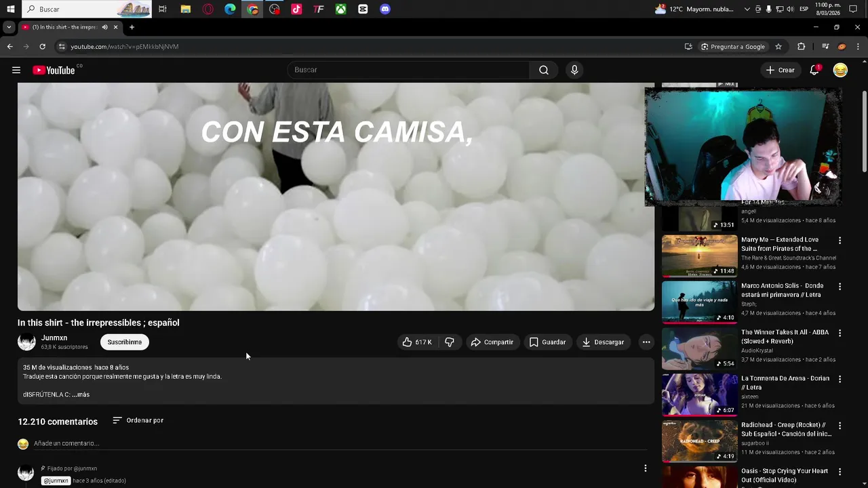Screen dimensions: 868x488
Task: Open options for Radiohead Creep video
Action: click(840, 426)
